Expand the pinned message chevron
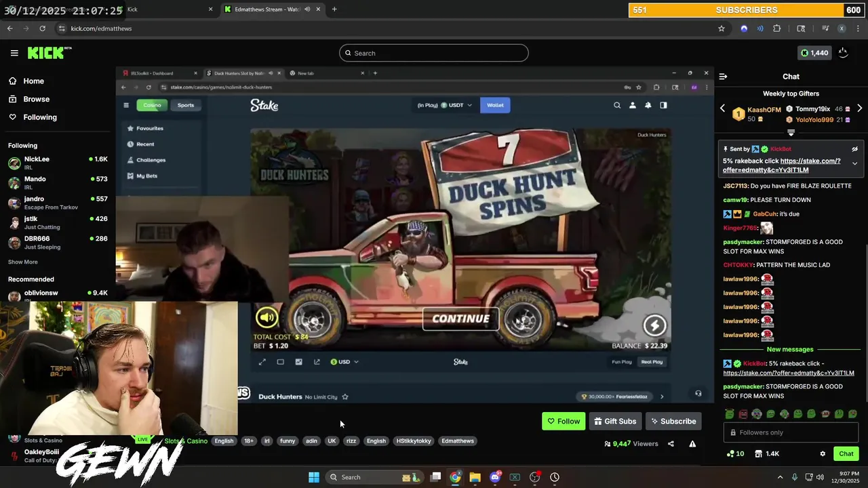Screen dimensions: 868x488 click(854, 163)
